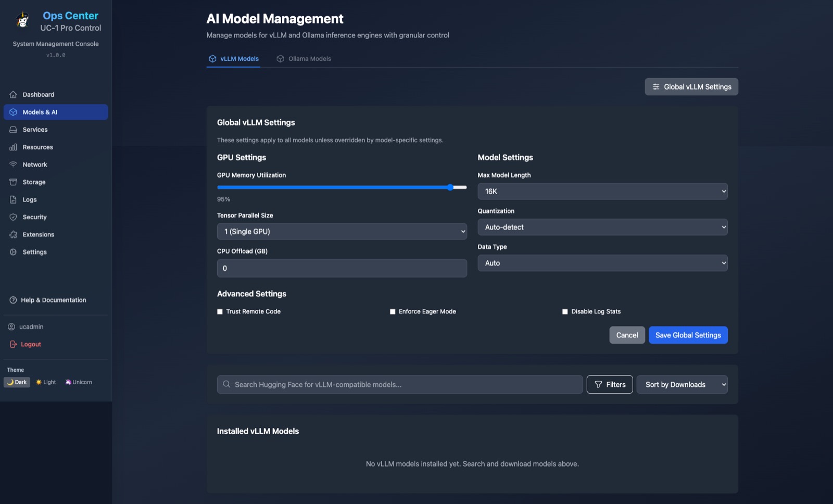Click the Settings gear icon in sidebar
The width and height of the screenshot is (833, 504).
point(13,252)
